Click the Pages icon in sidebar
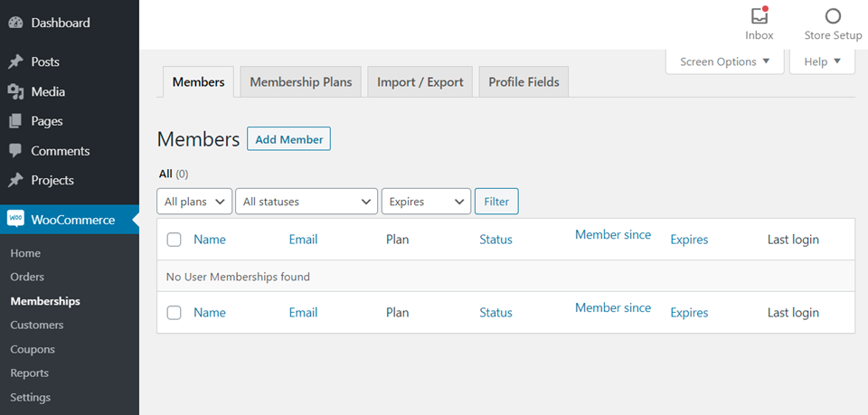 tap(15, 121)
